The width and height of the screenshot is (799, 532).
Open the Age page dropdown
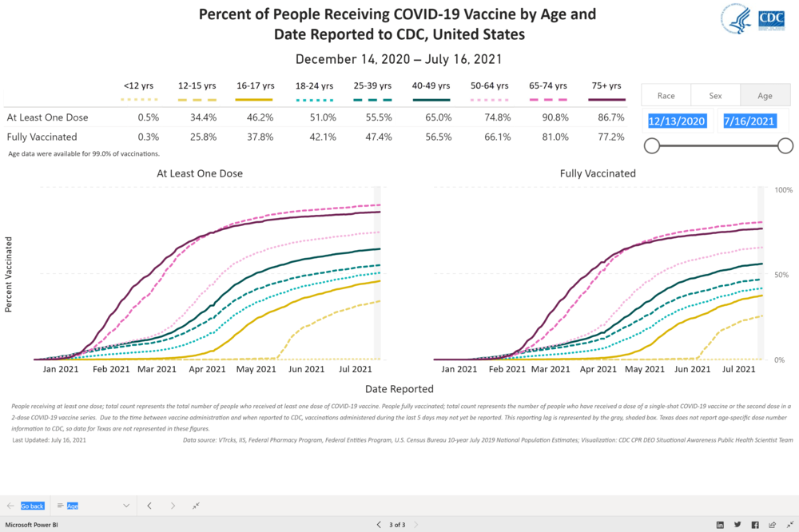point(125,506)
